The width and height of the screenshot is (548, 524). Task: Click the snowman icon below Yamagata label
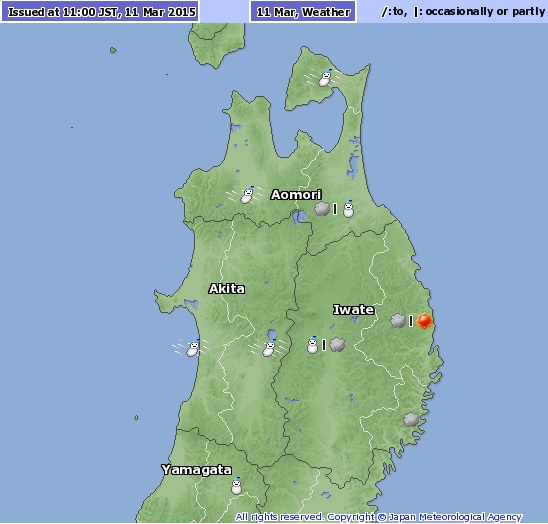click(237, 486)
